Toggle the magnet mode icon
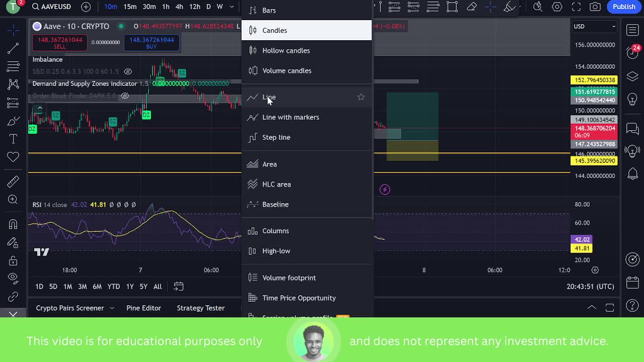Screen dimensions: 644x362 (x=13, y=224)
